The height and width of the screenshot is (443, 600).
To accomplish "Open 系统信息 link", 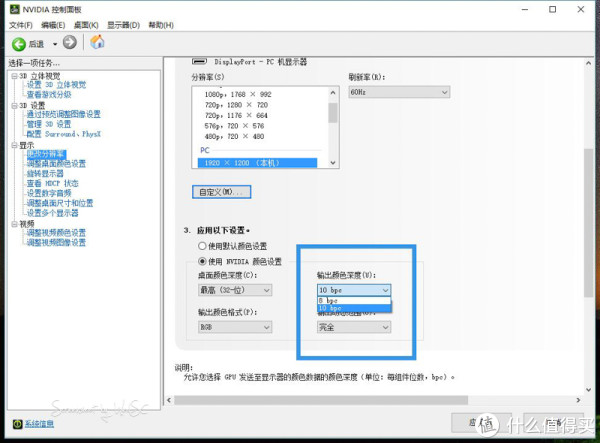I will pos(39,424).
